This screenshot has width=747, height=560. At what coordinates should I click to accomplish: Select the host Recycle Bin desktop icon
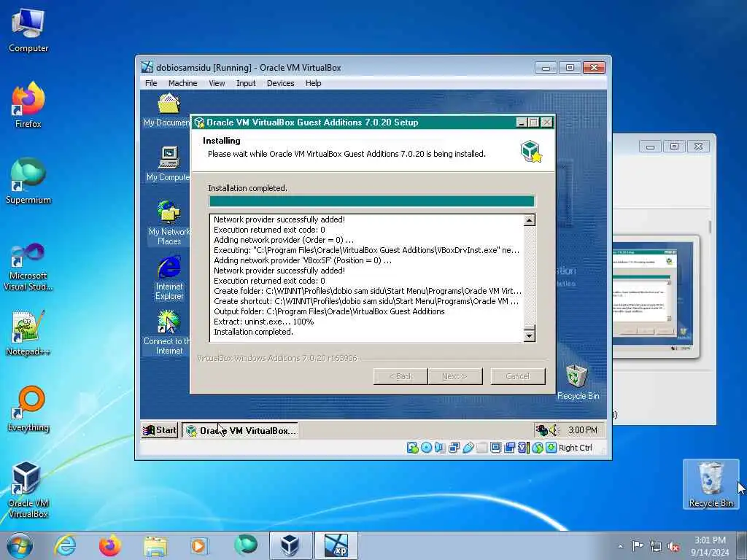(711, 484)
